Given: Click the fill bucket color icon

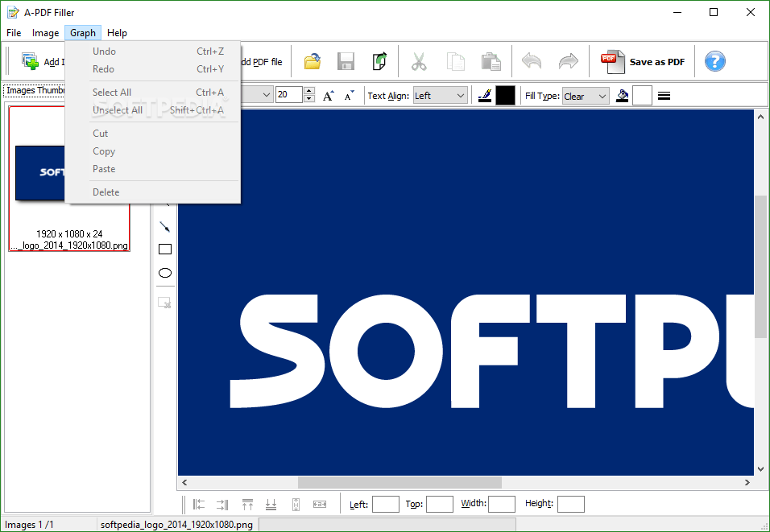Looking at the screenshot, I should [622, 95].
